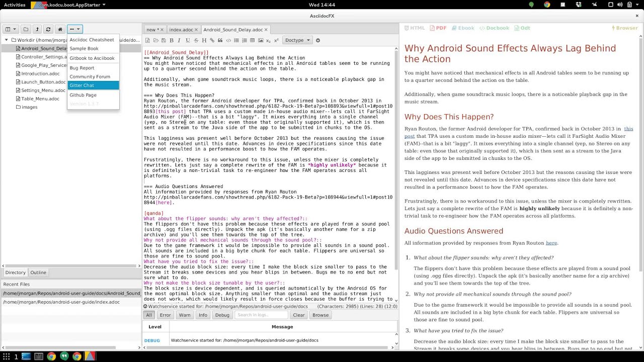Image resolution: width=644 pixels, height=362 pixels.
Task: Open the panel layout dropdown in file toolbar
Action: pos(11,29)
